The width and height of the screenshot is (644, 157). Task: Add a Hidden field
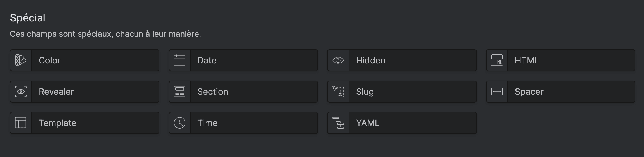click(371, 60)
